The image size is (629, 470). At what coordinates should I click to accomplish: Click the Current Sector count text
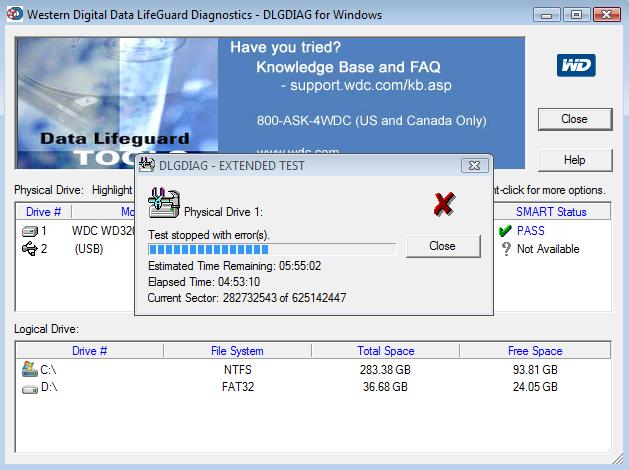247,298
